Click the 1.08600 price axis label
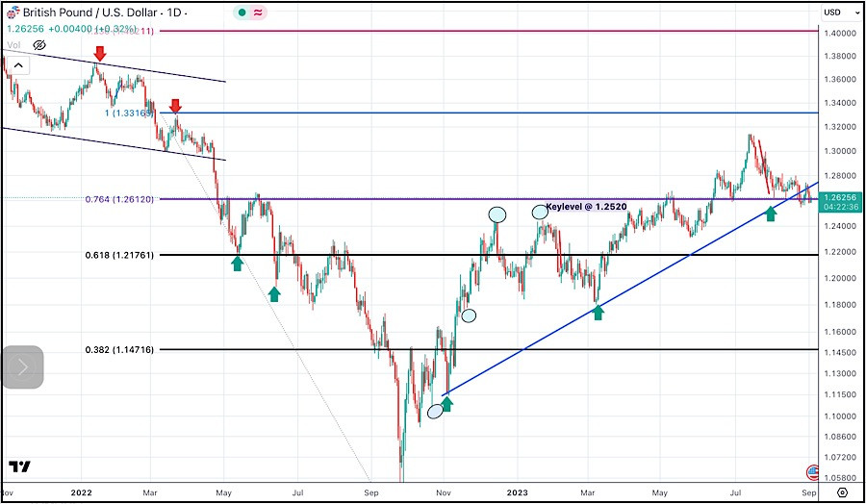Viewport: 866px width, 504px height. pyautogui.click(x=839, y=437)
